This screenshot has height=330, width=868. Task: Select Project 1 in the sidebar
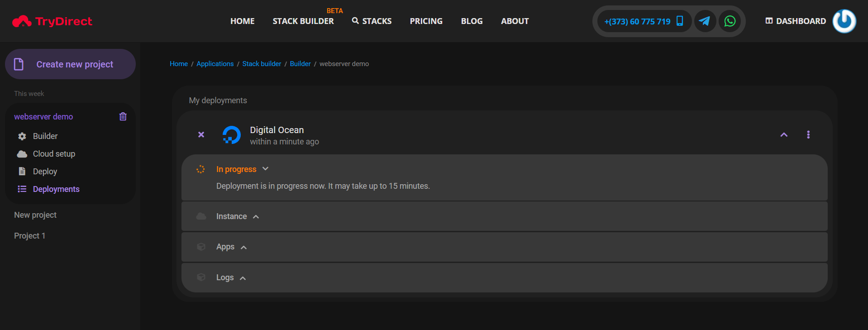click(30, 236)
